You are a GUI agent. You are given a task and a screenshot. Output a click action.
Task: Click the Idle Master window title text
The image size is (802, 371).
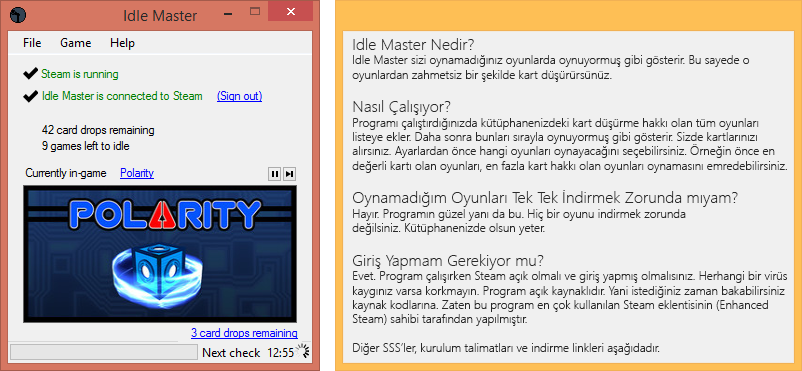coord(160,15)
